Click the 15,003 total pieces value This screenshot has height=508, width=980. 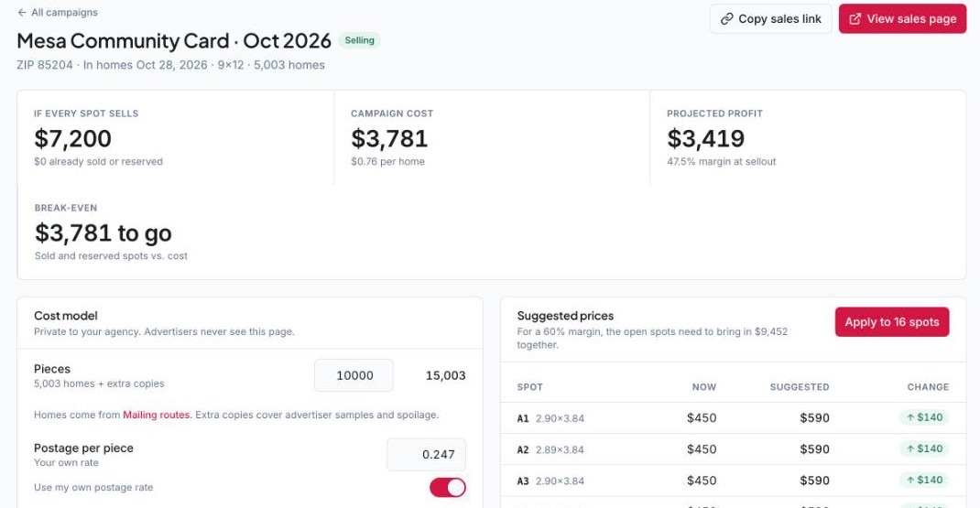446,375
